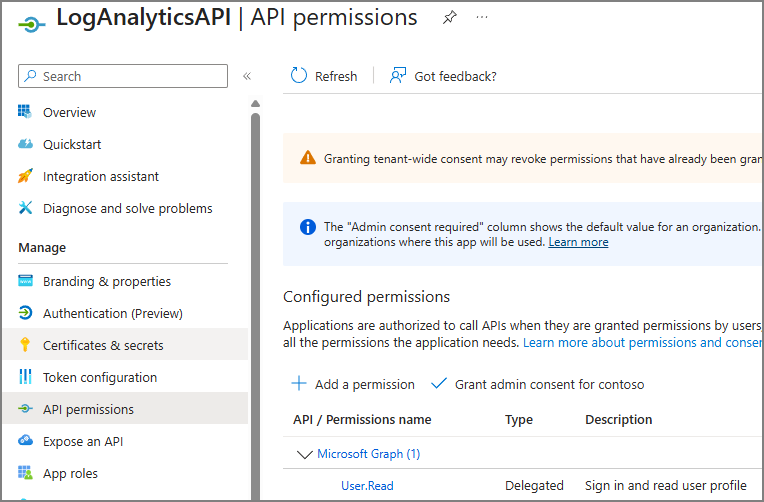
Task: Click the Got feedback person icon
Action: (x=398, y=76)
